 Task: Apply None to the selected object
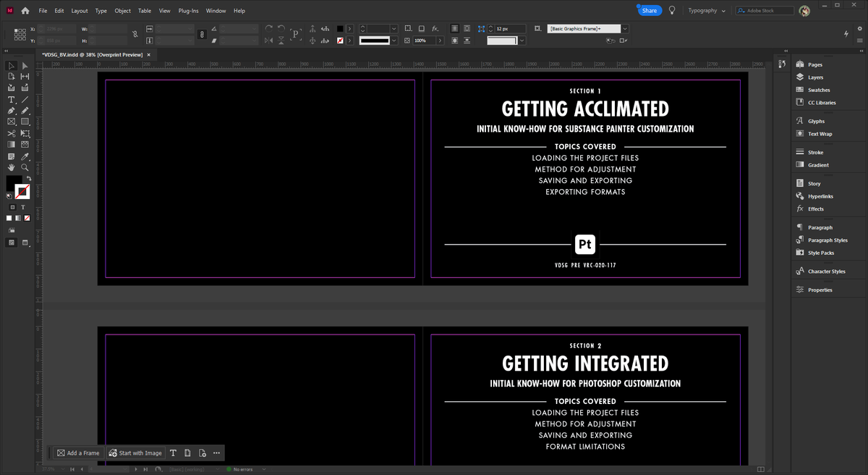(27, 218)
